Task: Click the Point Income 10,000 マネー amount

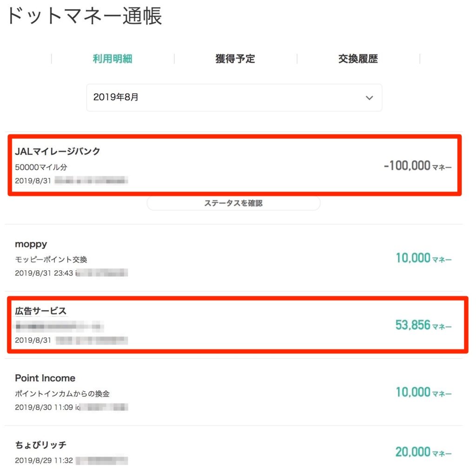Action: click(423, 392)
